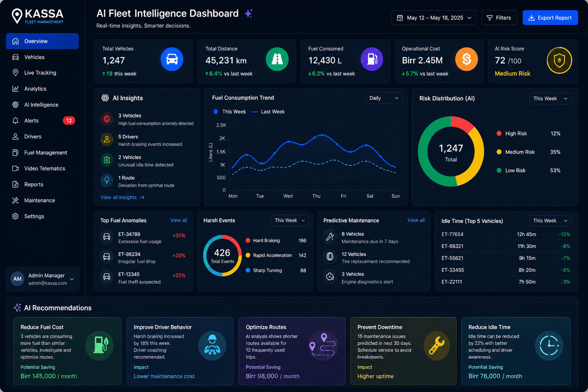
Task: Click the clock icon in Reduce Idle Time
Action: pyautogui.click(x=549, y=346)
